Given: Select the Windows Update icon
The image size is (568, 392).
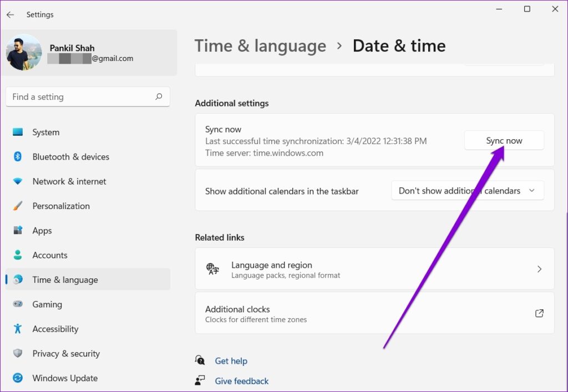Looking at the screenshot, I should coord(18,378).
